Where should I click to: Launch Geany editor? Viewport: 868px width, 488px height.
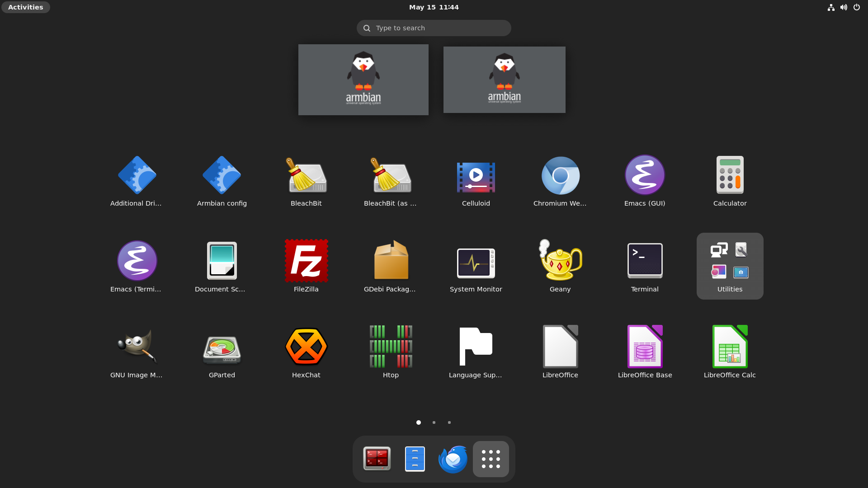[560, 266]
